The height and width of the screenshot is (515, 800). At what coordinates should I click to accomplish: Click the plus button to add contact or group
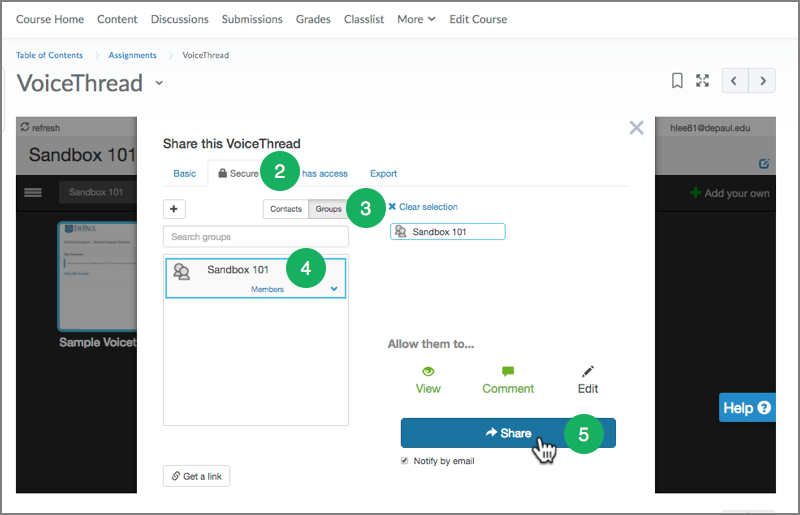(x=174, y=209)
